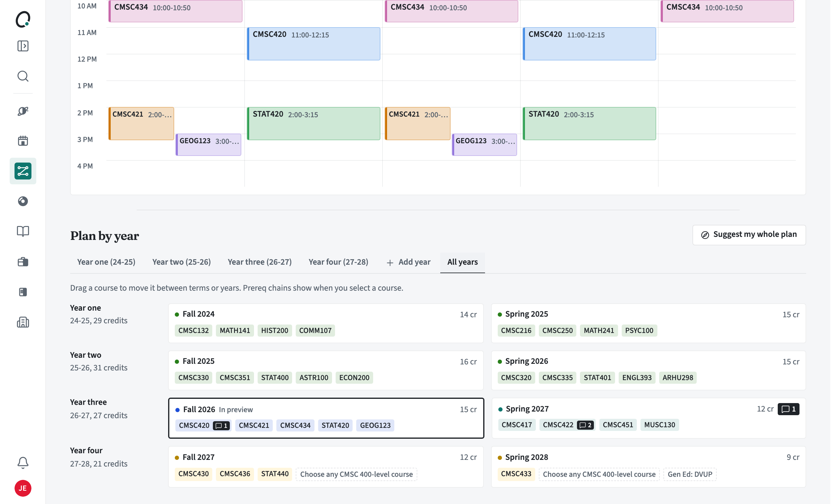837x504 pixels.
Task: Open the briefcase icon in sidebar
Action: 23,262
